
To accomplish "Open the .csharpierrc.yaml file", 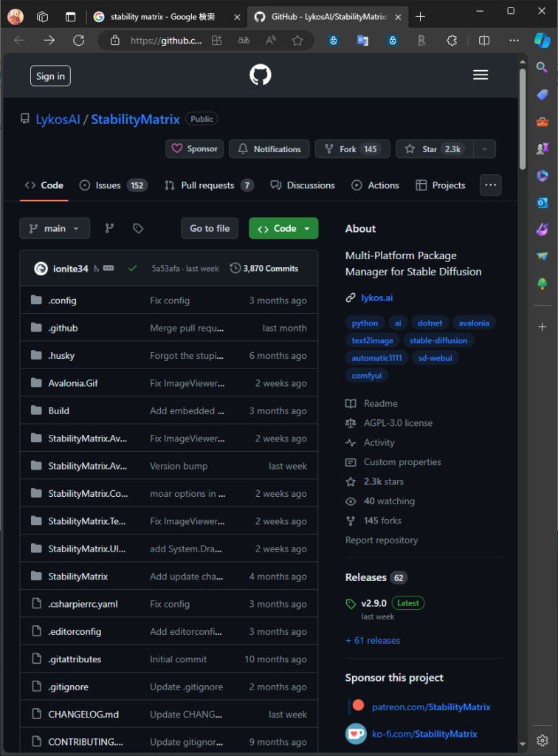I will click(x=83, y=604).
